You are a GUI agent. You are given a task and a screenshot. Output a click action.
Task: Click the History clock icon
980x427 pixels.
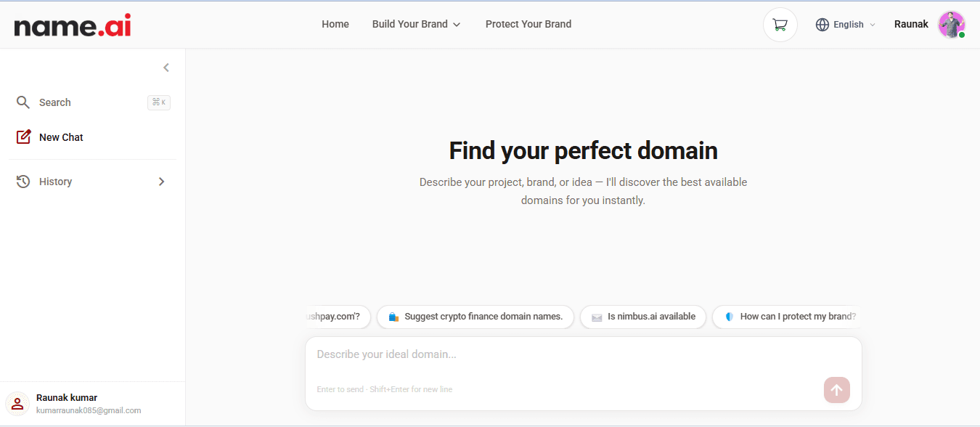[x=23, y=182]
